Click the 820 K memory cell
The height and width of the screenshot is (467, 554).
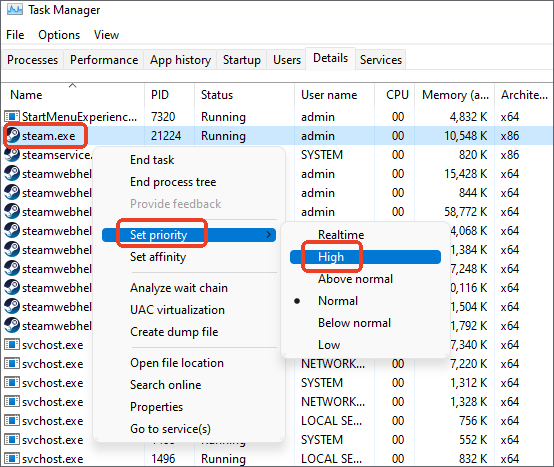click(473, 154)
